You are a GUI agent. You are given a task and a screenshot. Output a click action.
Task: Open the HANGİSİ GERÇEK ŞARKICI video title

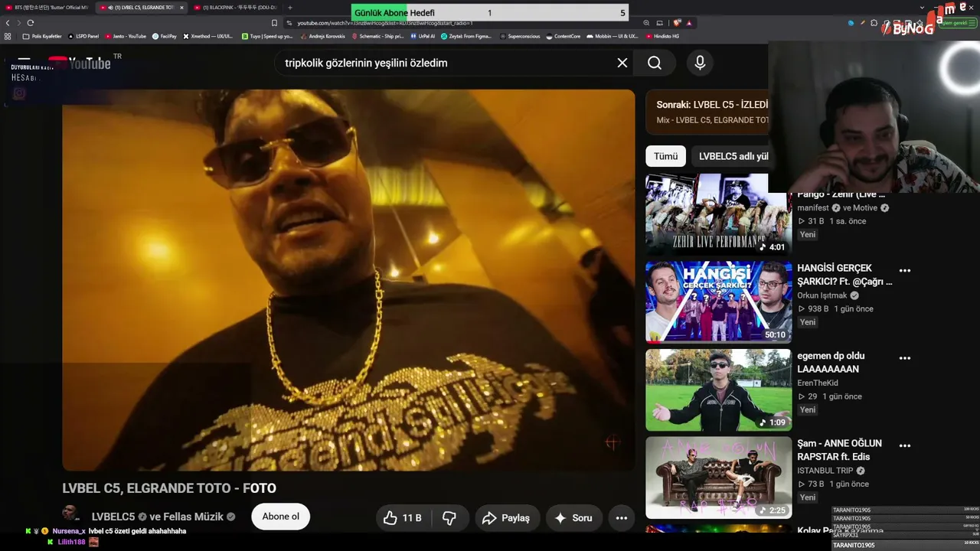(845, 275)
